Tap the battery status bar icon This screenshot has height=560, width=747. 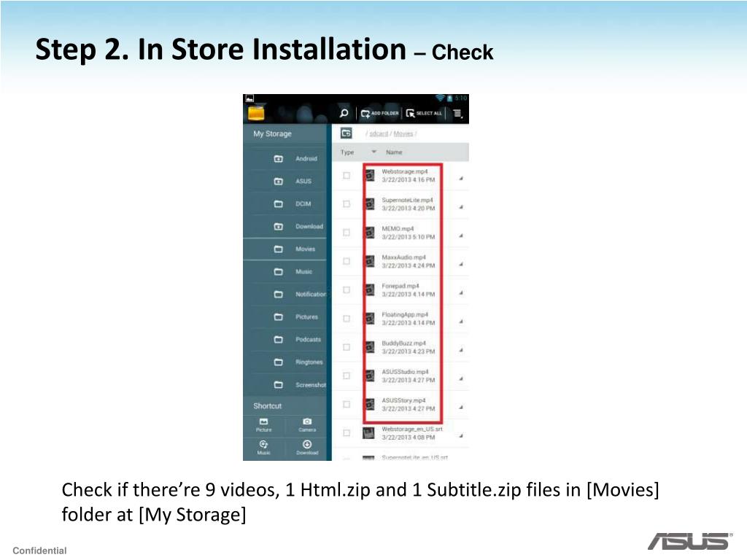[449, 98]
